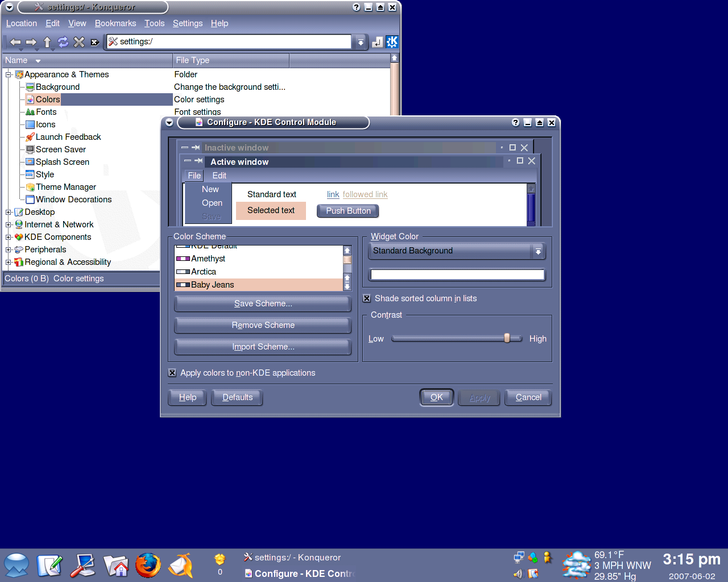The width and height of the screenshot is (728, 582).
Task: Expand Regional & Accessibility branch
Action: tap(9, 262)
